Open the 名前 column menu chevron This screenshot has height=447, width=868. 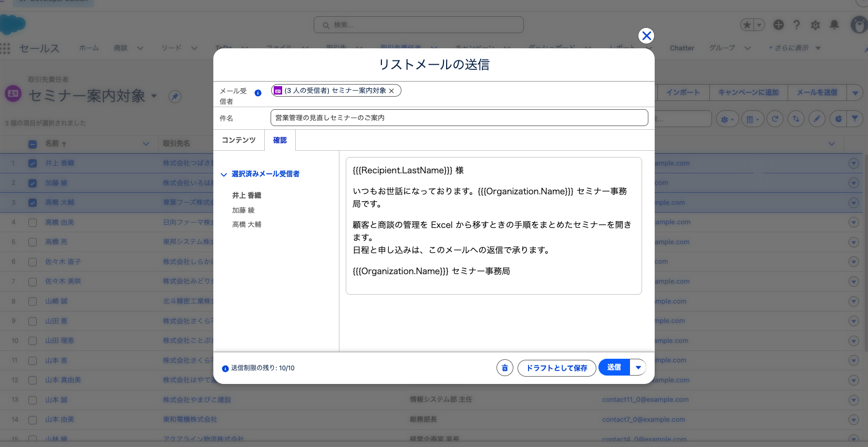(146, 143)
